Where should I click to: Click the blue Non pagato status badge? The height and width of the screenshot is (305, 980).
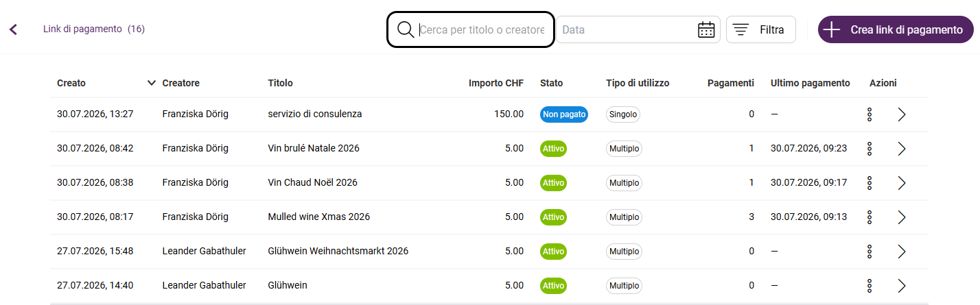click(x=564, y=114)
